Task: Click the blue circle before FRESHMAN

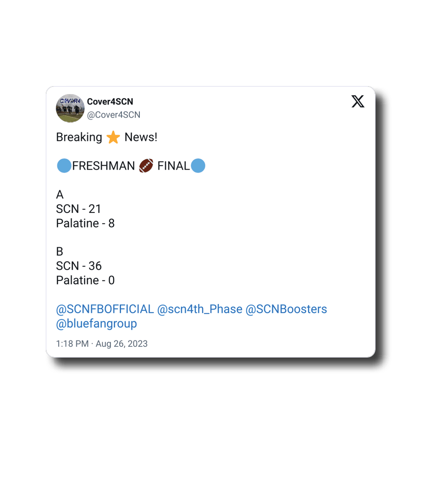Action: 64,166
